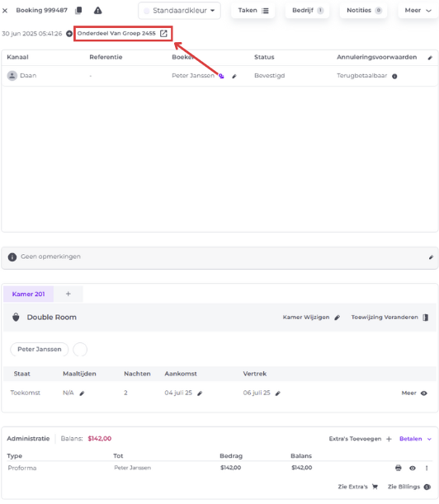Edit booker Peter Janssen pencil icon
Image resolution: width=439 pixels, height=504 pixels.
234,76
